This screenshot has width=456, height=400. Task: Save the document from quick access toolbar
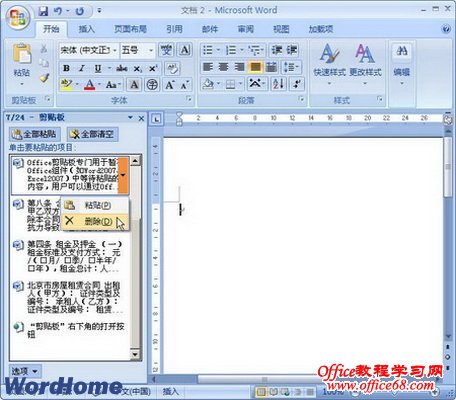point(43,11)
